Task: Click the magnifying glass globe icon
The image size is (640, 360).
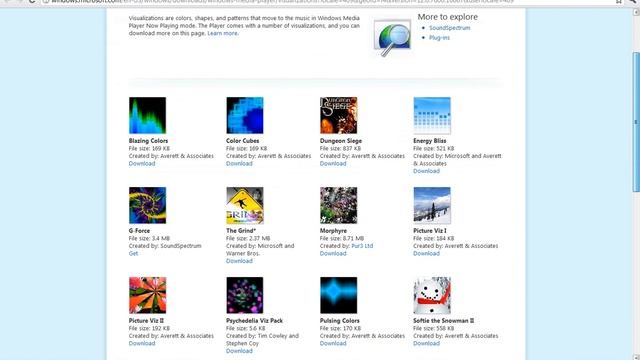Action: (392, 38)
